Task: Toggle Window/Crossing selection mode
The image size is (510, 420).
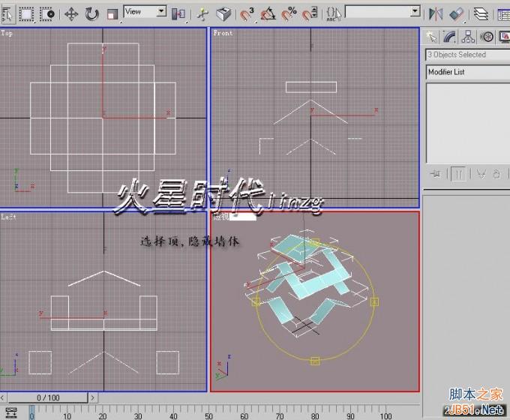Action: (47, 14)
